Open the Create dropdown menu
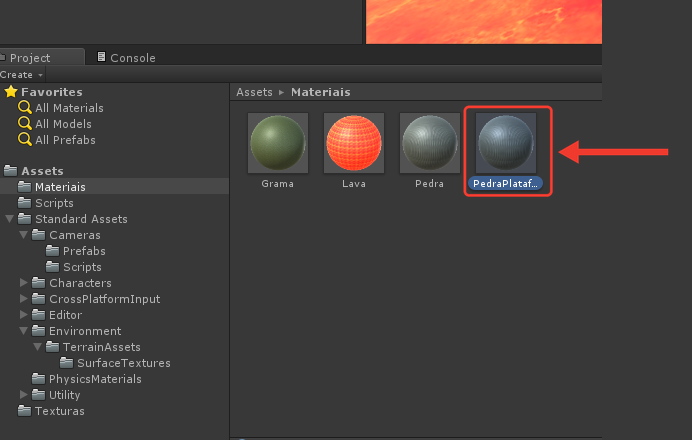This screenshot has width=692, height=440. click(22, 75)
